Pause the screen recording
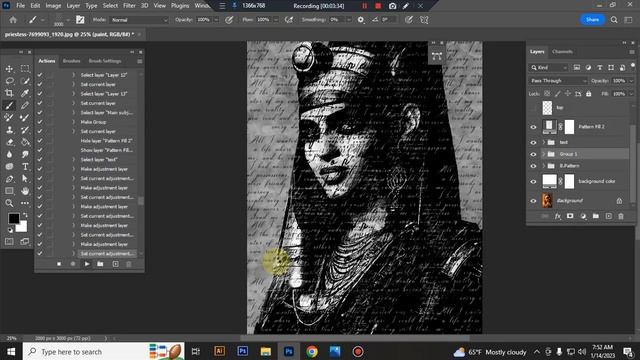 (x=364, y=6)
